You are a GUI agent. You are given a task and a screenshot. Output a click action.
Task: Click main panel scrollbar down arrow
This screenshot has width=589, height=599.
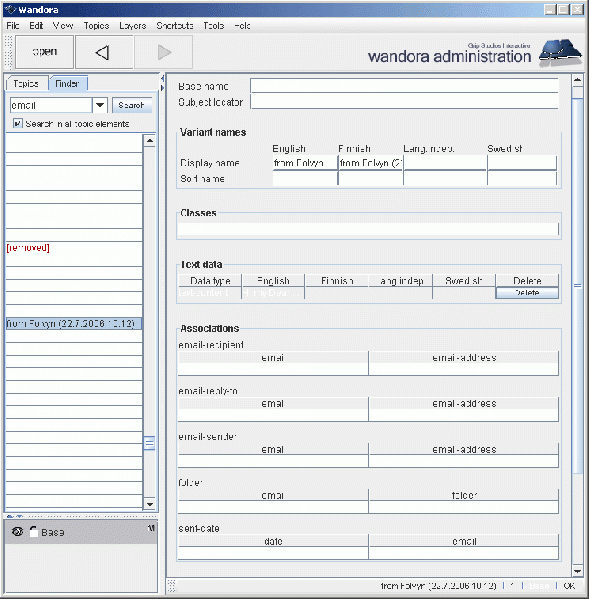578,571
